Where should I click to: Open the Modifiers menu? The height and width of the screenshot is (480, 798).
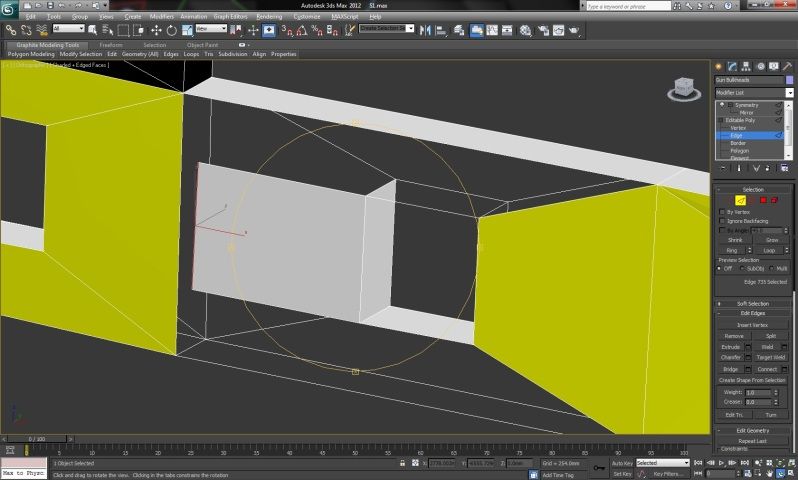[162, 17]
